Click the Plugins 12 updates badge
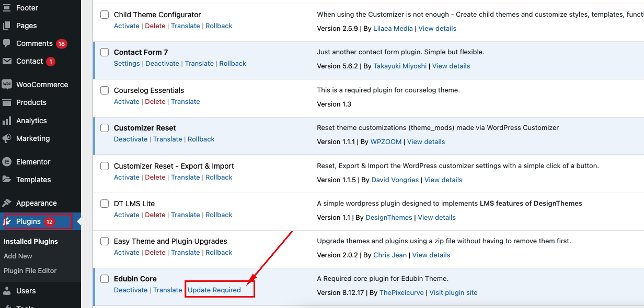This screenshot has height=308, width=644. click(50, 221)
